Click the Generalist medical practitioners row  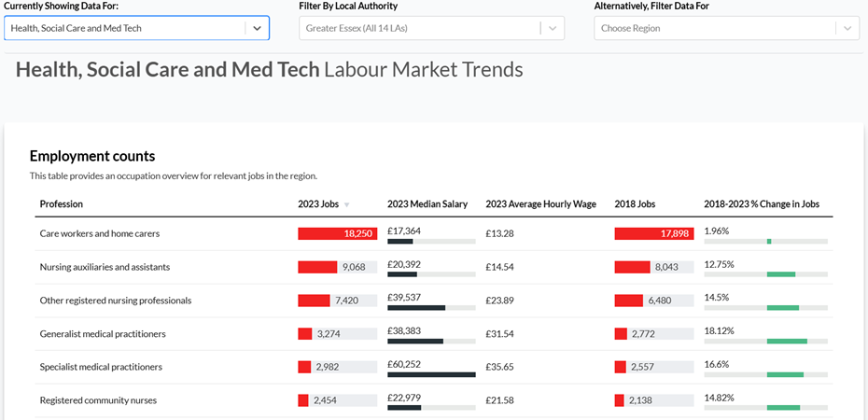(x=103, y=333)
